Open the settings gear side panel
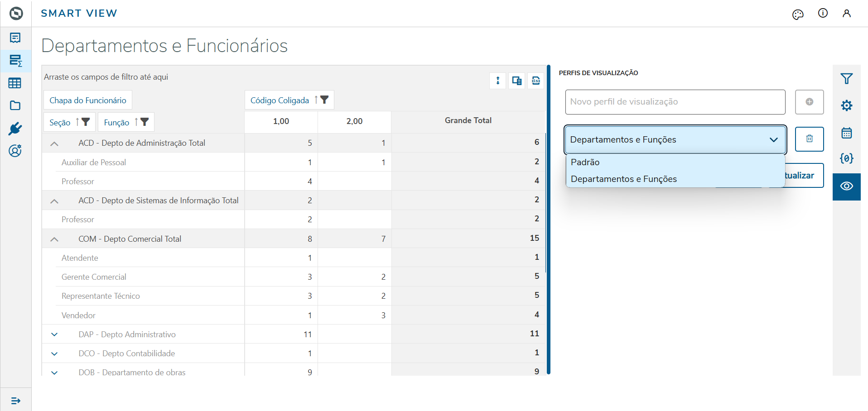The width and height of the screenshot is (868, 411). (x=846, y=105)
